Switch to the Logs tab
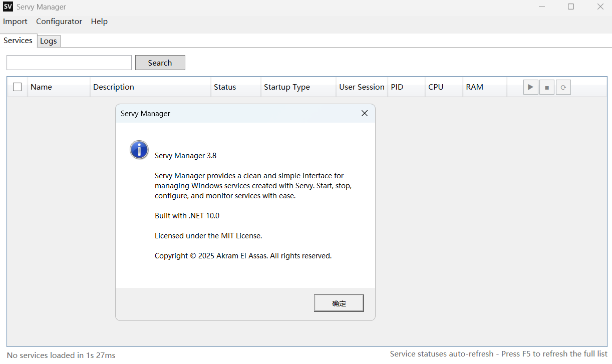This screenshot has height=364, width=612. 49,41
